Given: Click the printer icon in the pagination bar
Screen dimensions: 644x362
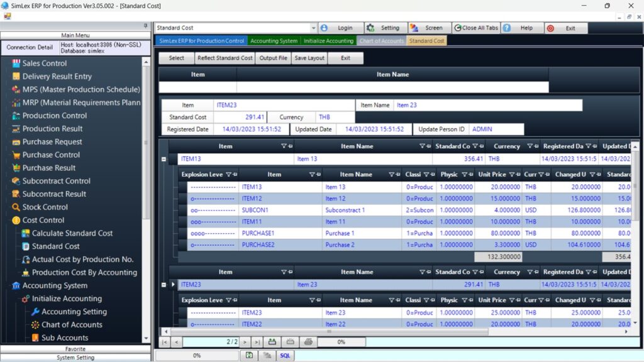Looking at the screenshot, I should [307, 342].
